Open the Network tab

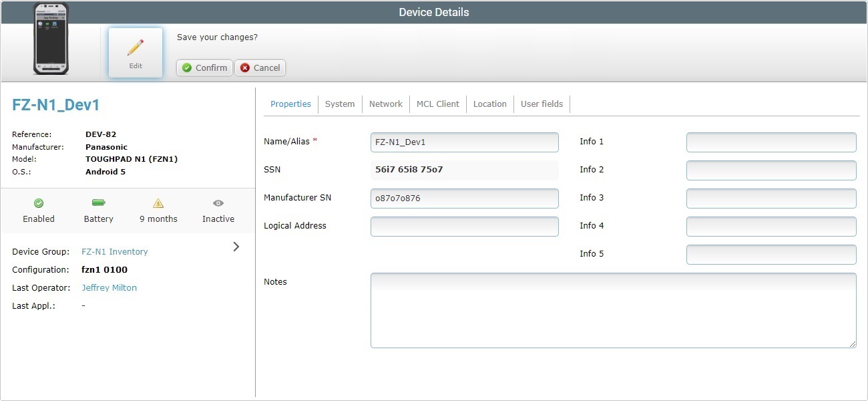coord(386,104)
